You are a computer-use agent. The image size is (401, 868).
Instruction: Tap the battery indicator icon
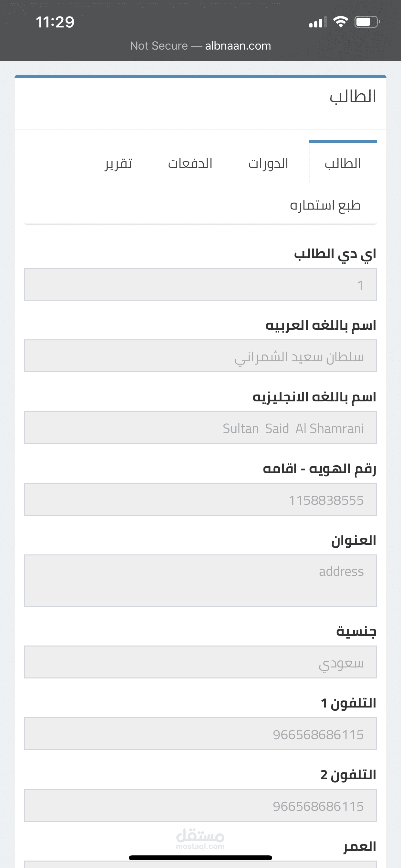[367, 22]
